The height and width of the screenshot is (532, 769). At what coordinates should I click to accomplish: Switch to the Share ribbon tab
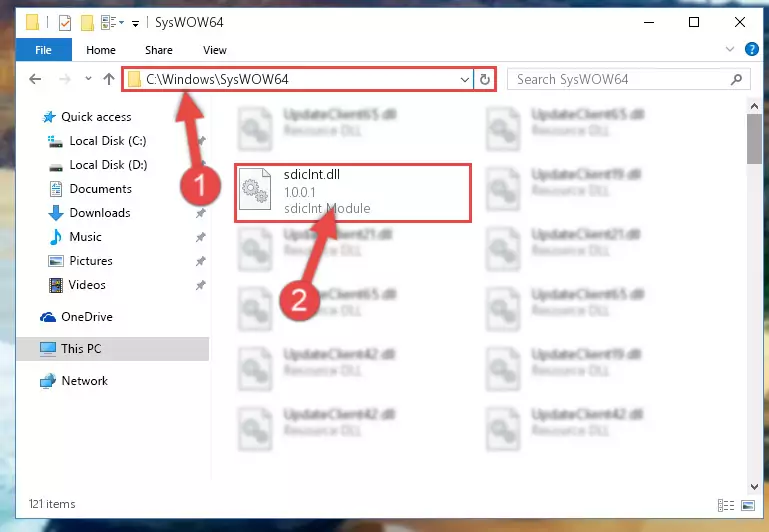click(x=158, y=50)
